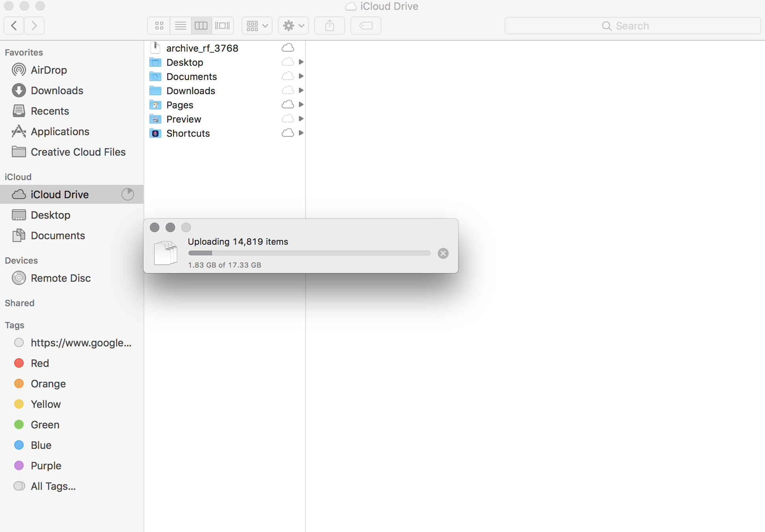
Task: Open the Shortcuts folder
Action: pos(188,133)
